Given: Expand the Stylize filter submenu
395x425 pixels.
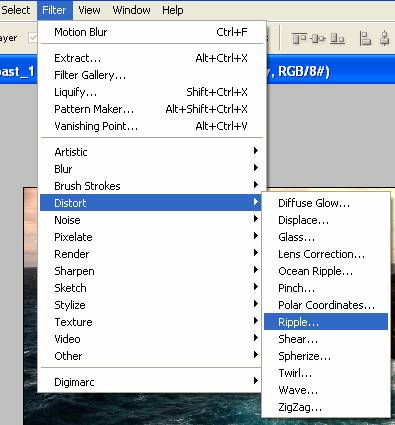Looking at the screenshot, I should pyautogui.click(x=151, y=305).
